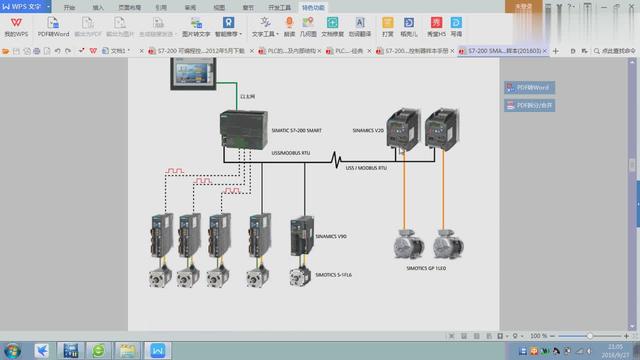Click the SINAMICS V20 label
640x360 pixels.
pos(368,130)
